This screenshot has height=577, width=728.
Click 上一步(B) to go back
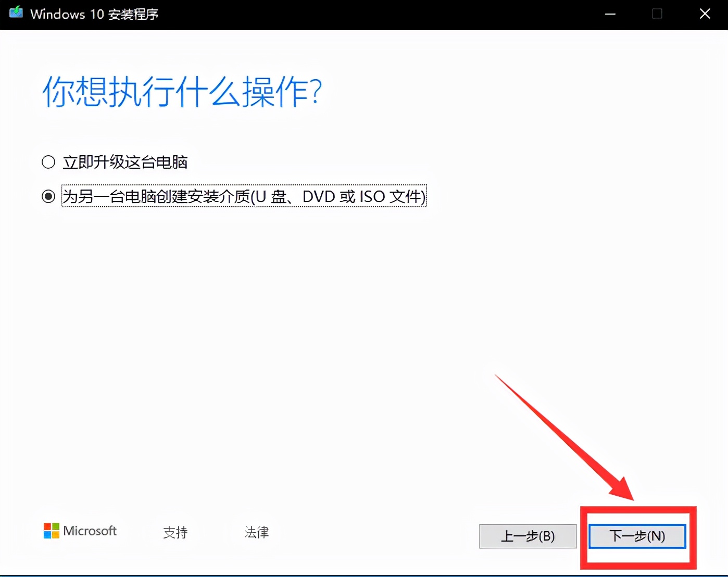coord(528,536)
